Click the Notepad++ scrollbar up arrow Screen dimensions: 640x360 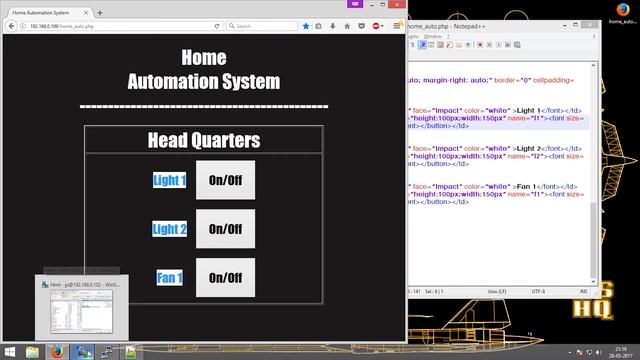click(x=593, y=66)
